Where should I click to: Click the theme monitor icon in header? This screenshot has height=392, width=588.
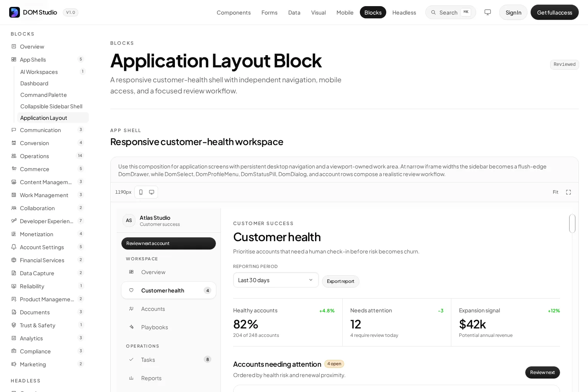[488, 12]
